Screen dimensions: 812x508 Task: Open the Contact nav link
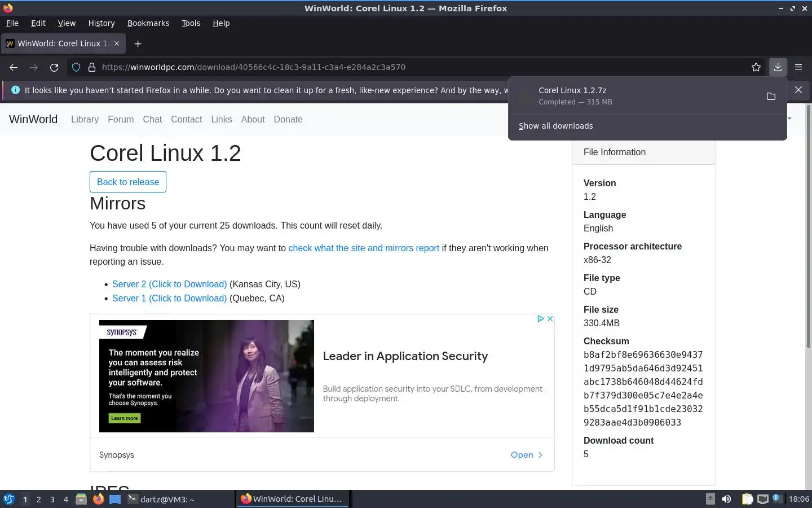pos(186,119)
